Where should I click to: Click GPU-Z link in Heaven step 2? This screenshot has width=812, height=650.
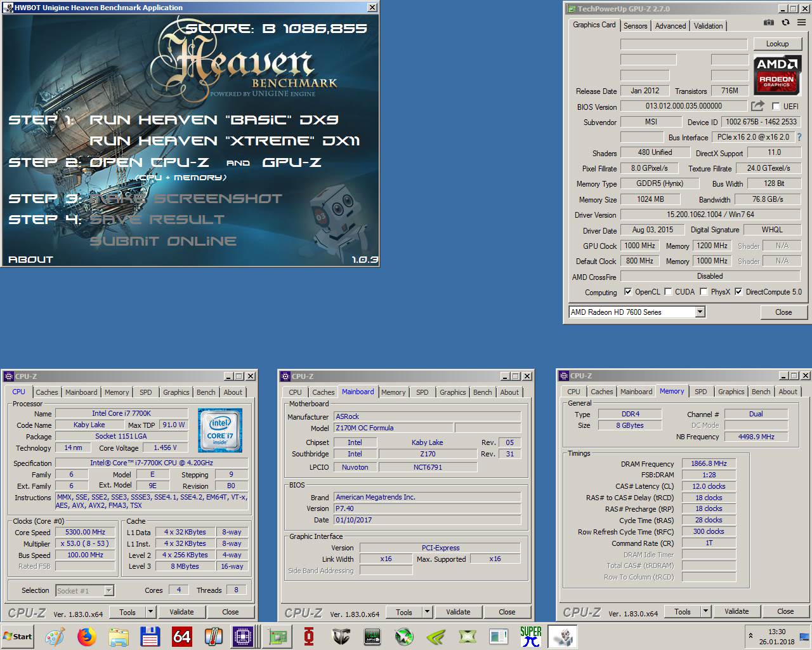292,162
